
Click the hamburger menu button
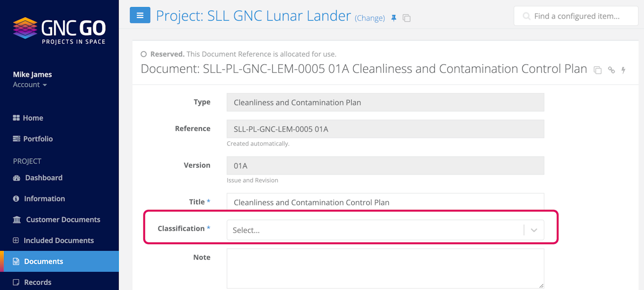click(x=140, y=16)
